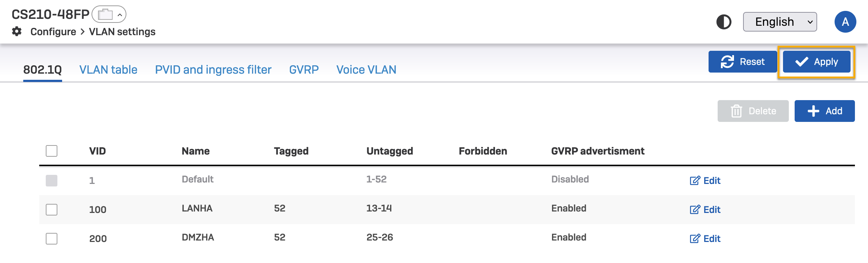Switch to the VLAN table tab
Image resolution: width=868 pixels, height=263 pixels.
coord(108,70)
